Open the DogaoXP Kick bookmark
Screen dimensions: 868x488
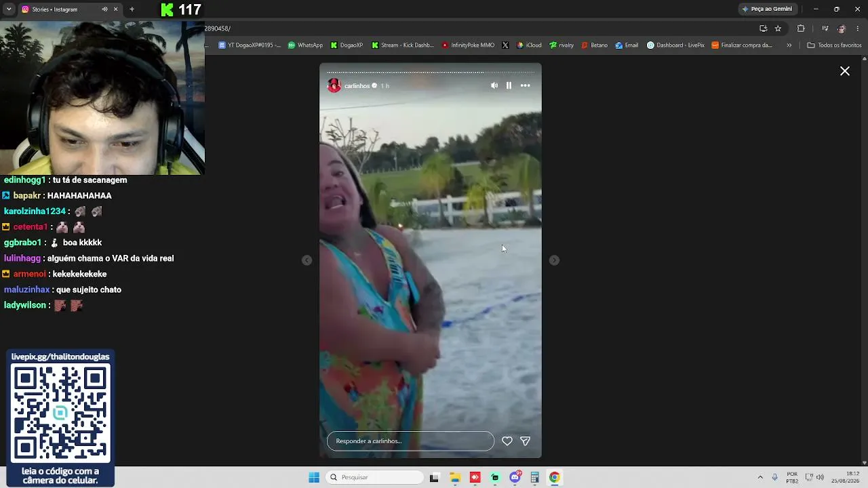pos(347,45)
